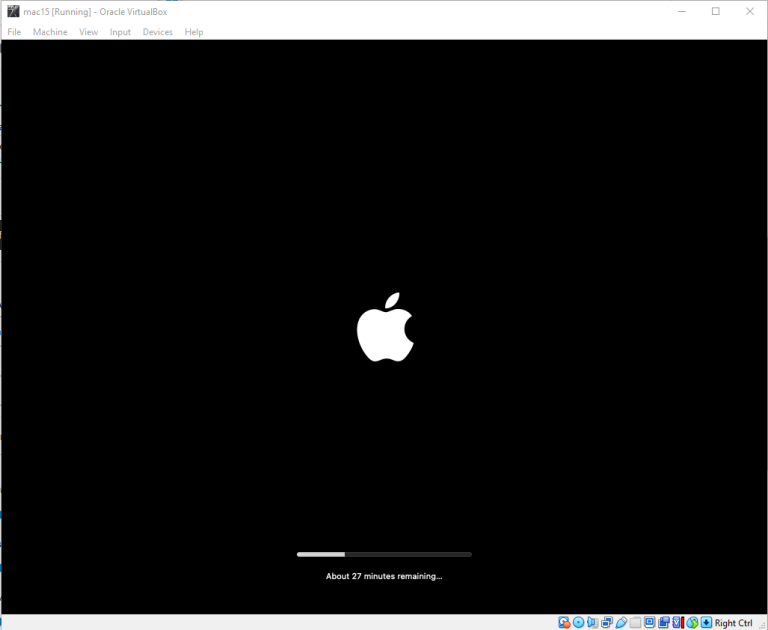Click the hard disk activity status icon

(x=564, y=622)
